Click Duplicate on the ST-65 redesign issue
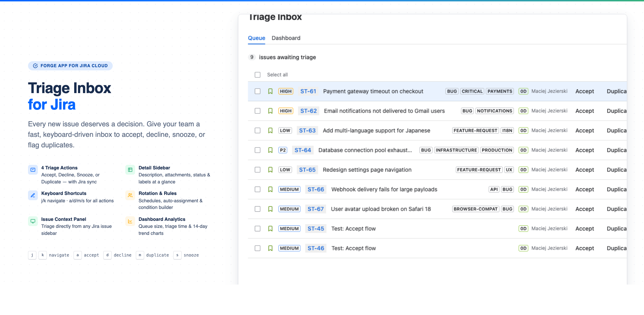 point(617,169)
